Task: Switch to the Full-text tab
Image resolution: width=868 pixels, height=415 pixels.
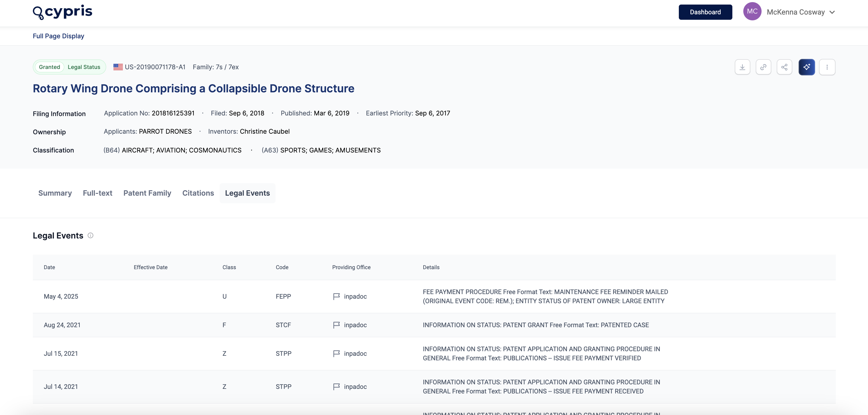Action: (x=97, y=193)
